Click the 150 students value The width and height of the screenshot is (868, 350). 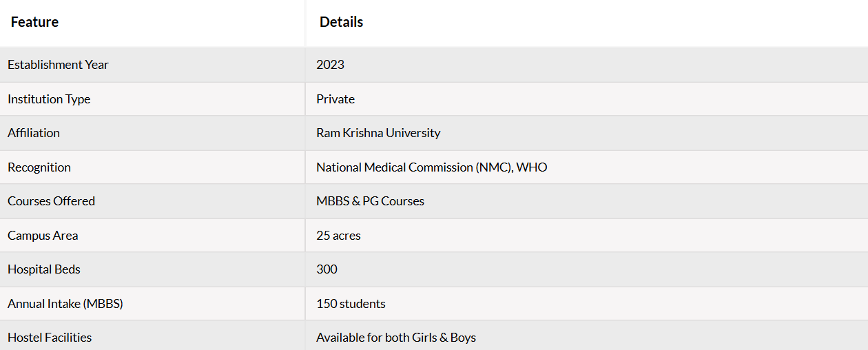[x=351, y=304]
